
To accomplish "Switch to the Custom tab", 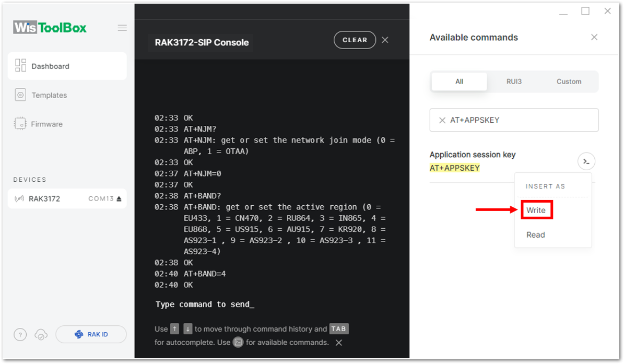I will [x=569, y=81].
